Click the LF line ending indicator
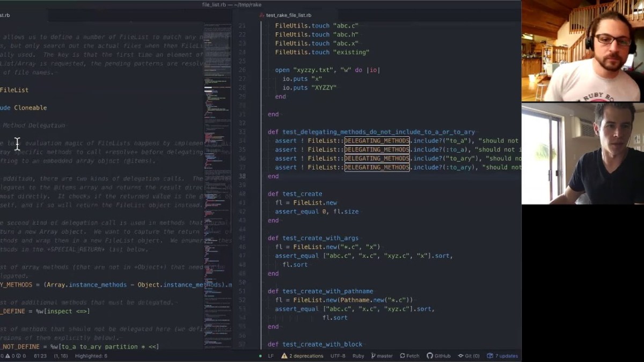This screenshot has height=362, width=644. (x=271, y=356)
